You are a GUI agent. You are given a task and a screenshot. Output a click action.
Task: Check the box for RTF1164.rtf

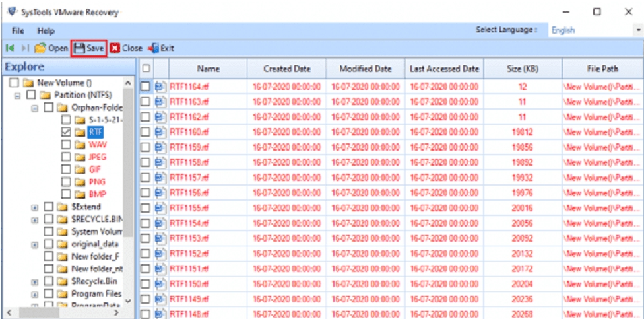pyautogui.click(x=146, y=87)
